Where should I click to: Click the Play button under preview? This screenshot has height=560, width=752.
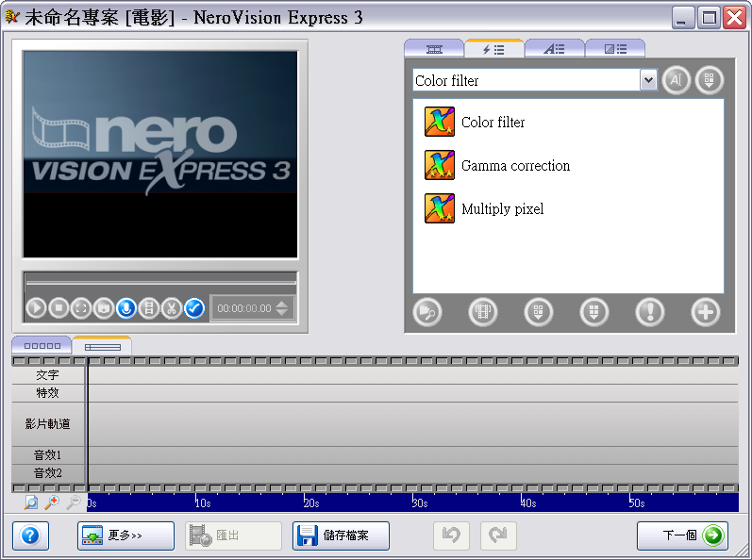[x=36, y=308]
